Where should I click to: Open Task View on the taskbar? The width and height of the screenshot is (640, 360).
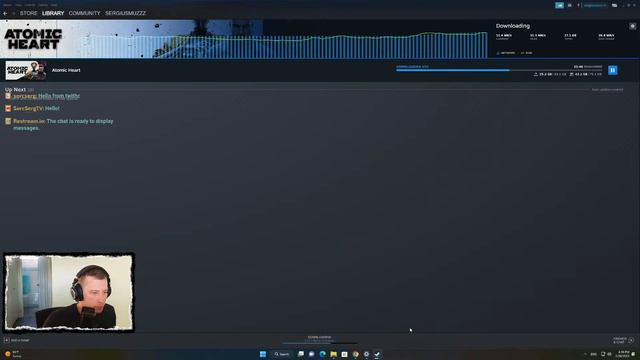[301, 354]
